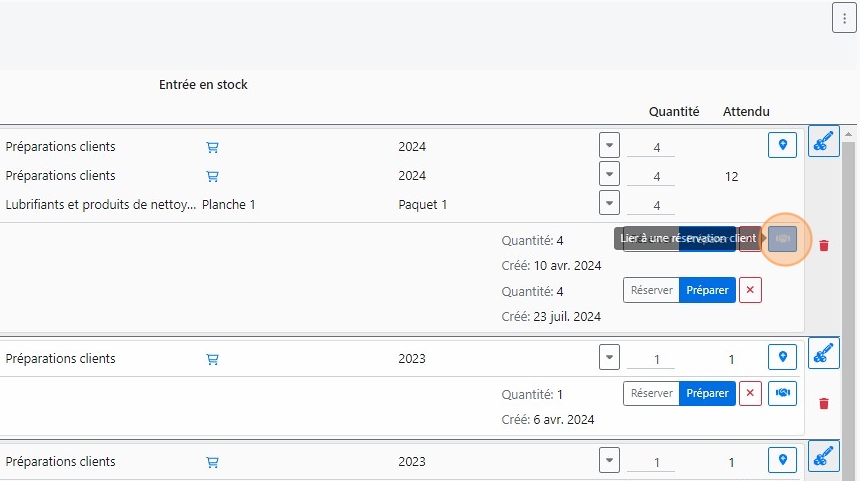This screenshot has width=860, height=481.
Task: Open the three-dot options menu
Action: (845, 19)
